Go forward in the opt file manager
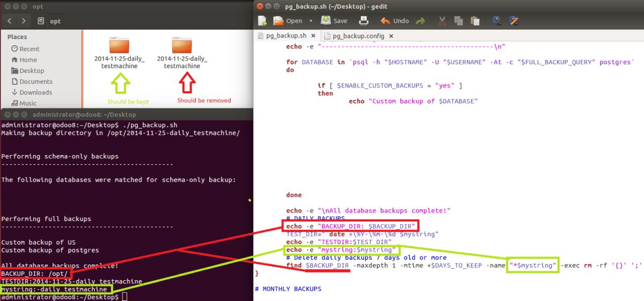The height and width of the screenshot is (301, 644). pos(24,21)
